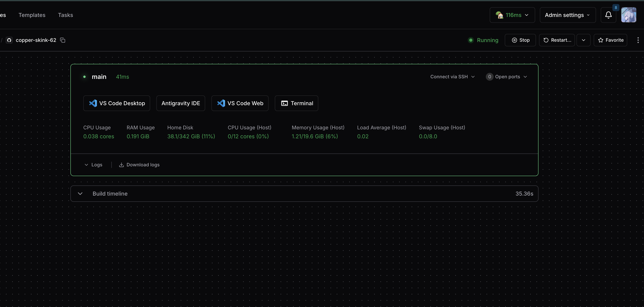Open the Terminal app
The image size is (644, 307).
296,103
